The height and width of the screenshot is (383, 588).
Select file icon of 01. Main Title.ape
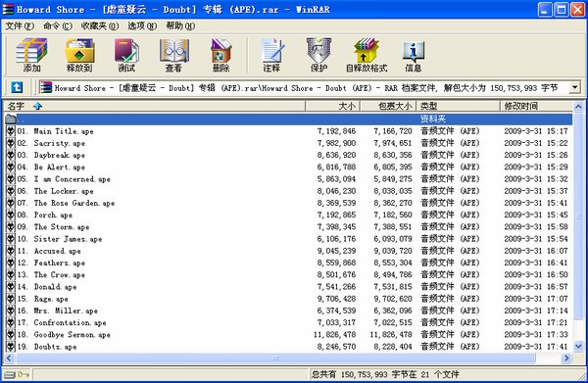tap(11, 131)
